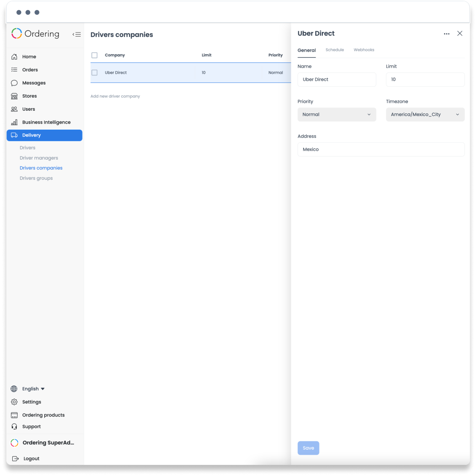Collapse the sidebar menu icon

coord(77,34)
